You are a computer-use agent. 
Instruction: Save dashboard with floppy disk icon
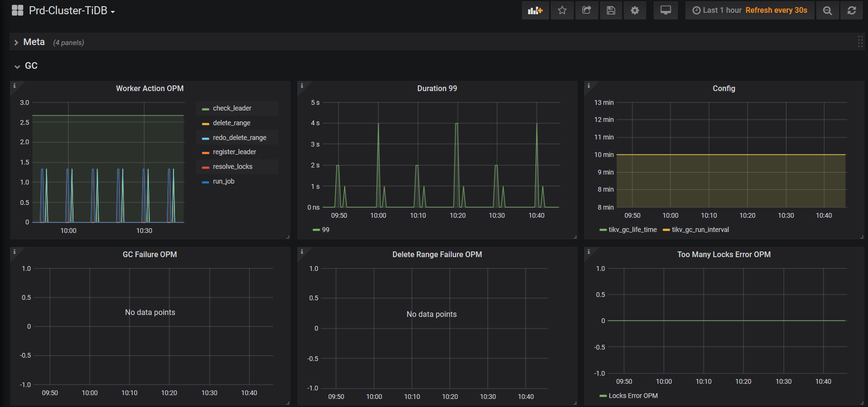tap(611, 10)
